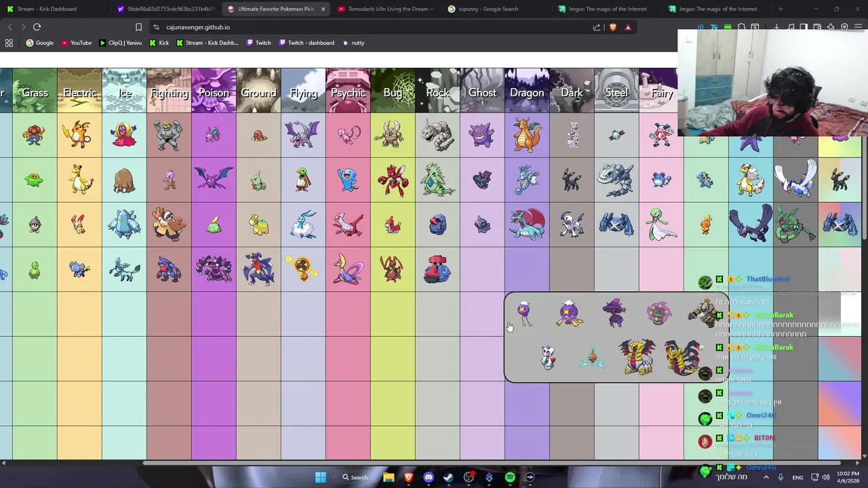Pick the Drifloon sprite in the Ghost popup

click(524, 314)
